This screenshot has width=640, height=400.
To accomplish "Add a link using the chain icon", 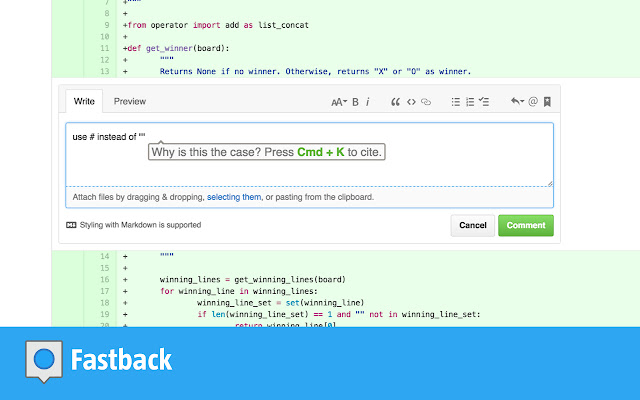I will tap(426, 102).
